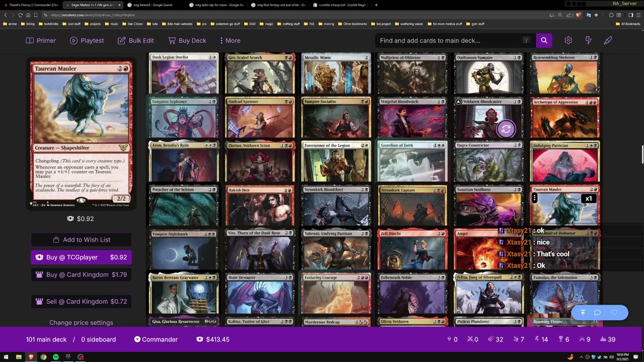Select the Reassembling Skeleton card
The width and height of the screenshot is (644, 362).
point(565,73)
